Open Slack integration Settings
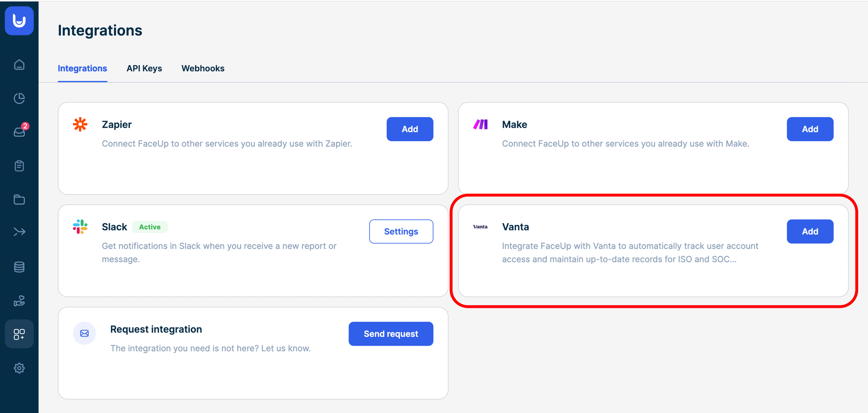The height and width of the screenshot is (413, 868). [401, 231]
